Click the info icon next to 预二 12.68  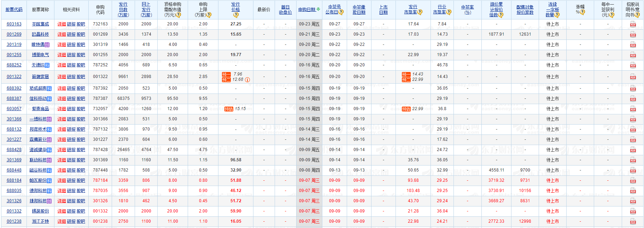click(x=247, y=80)
